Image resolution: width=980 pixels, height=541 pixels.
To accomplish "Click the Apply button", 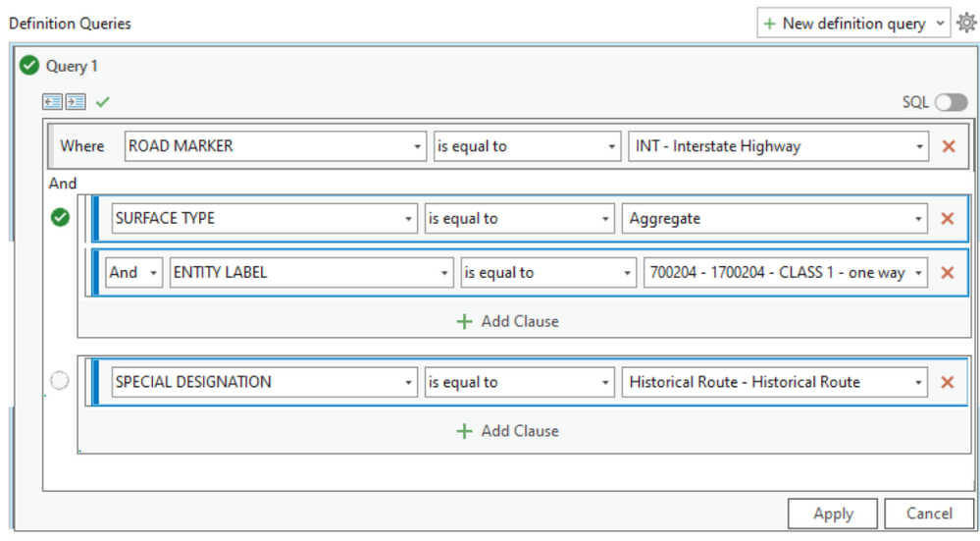I will (x=833, y=514).
